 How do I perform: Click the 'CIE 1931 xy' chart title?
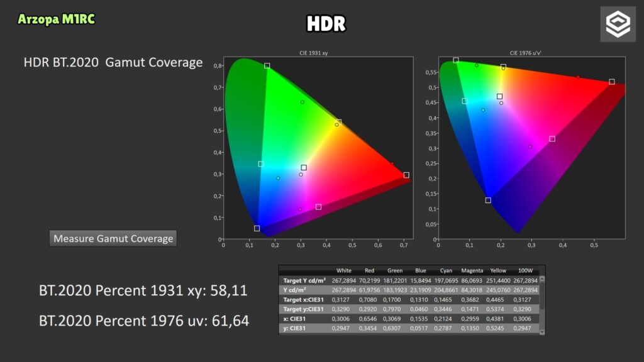pos(313,53)
